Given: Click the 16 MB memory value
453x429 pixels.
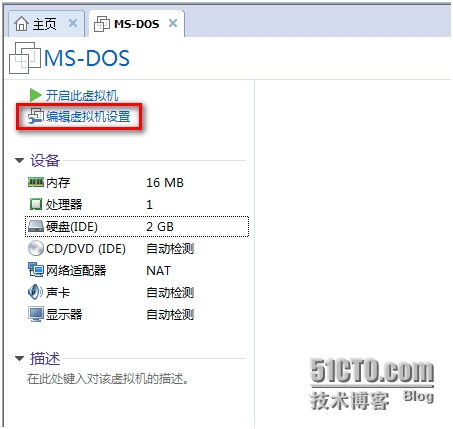Looking at the screenshot, I should point(165,183).
